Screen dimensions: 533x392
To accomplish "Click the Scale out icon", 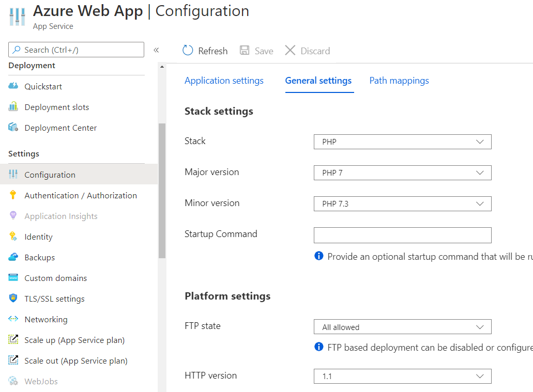I will [x=13, y=360].
